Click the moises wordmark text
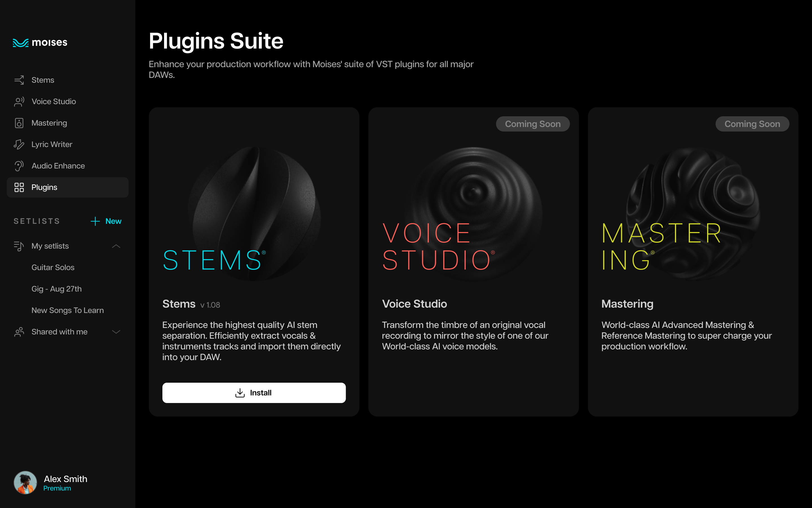The height and width of the screenshot is (508, 812). 50,43
